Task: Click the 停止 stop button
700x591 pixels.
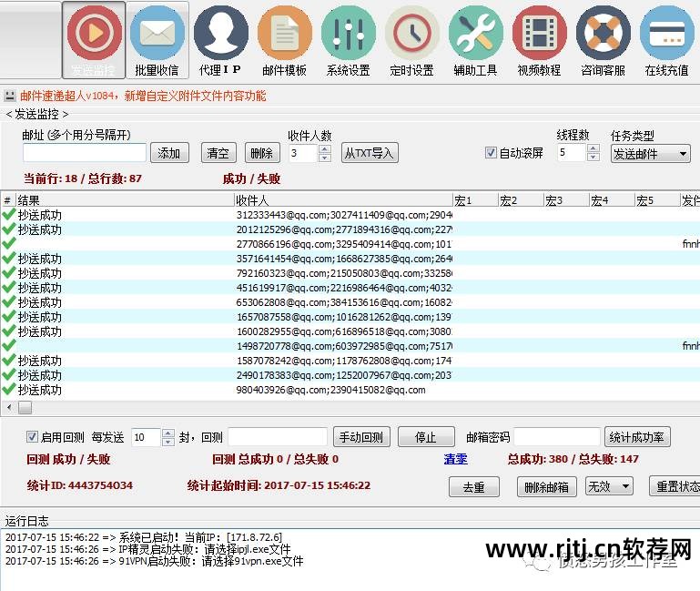Action: click(x=426, y=437)
